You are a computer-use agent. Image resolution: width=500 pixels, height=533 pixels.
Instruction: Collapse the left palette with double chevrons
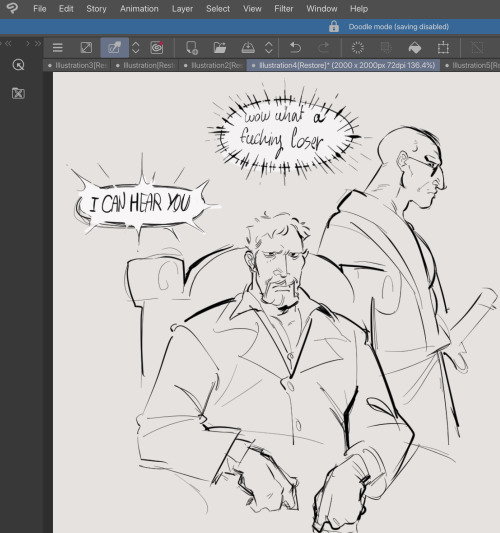(8, 44)
